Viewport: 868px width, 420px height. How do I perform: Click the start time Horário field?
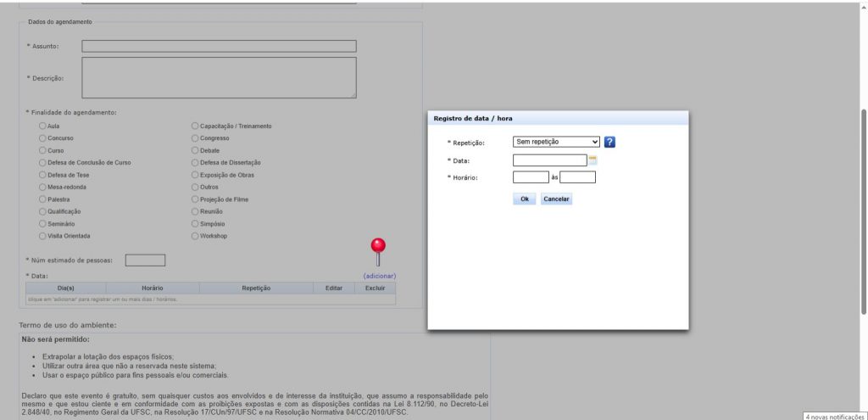(531, 177)
